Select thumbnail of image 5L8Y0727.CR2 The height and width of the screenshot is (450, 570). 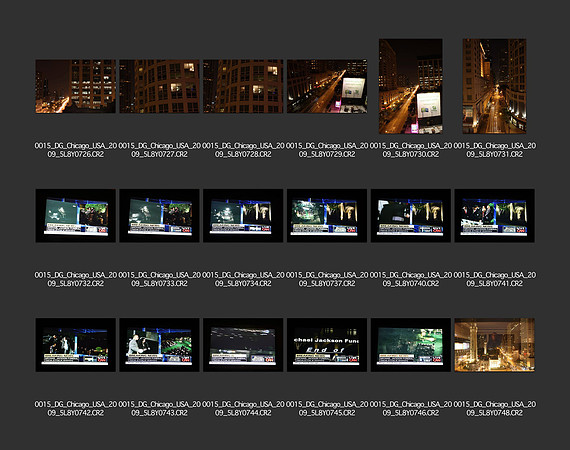159,87
